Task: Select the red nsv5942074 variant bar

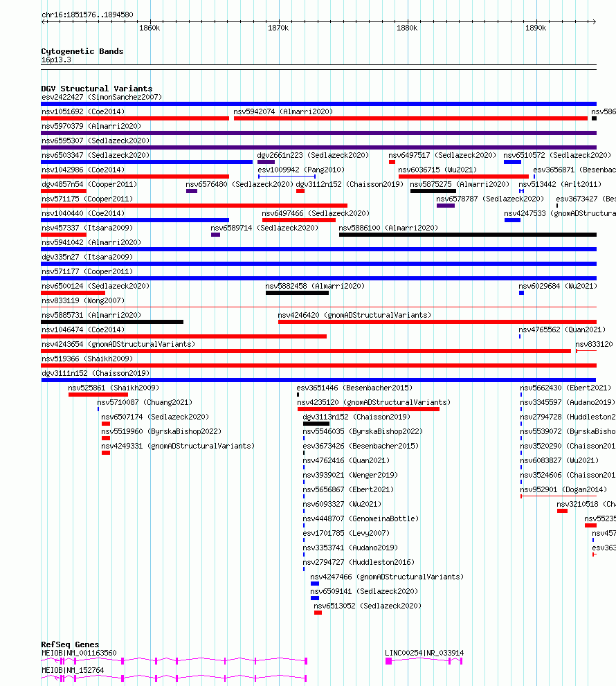Action: (411, 118)
